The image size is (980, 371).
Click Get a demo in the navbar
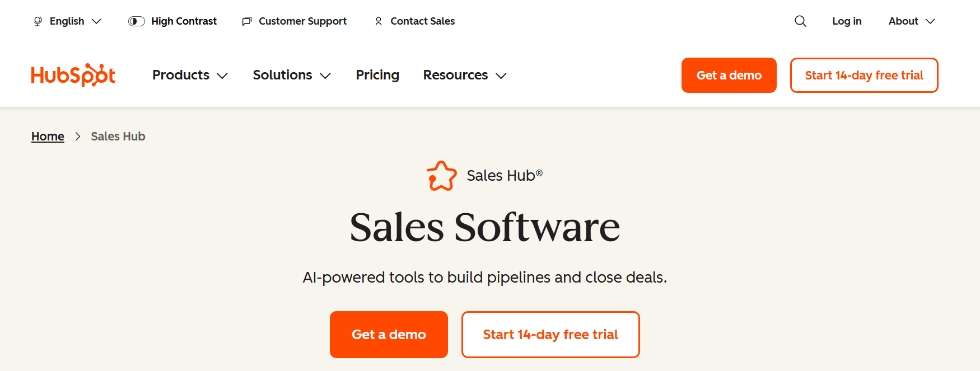click(x=729, y=75)
